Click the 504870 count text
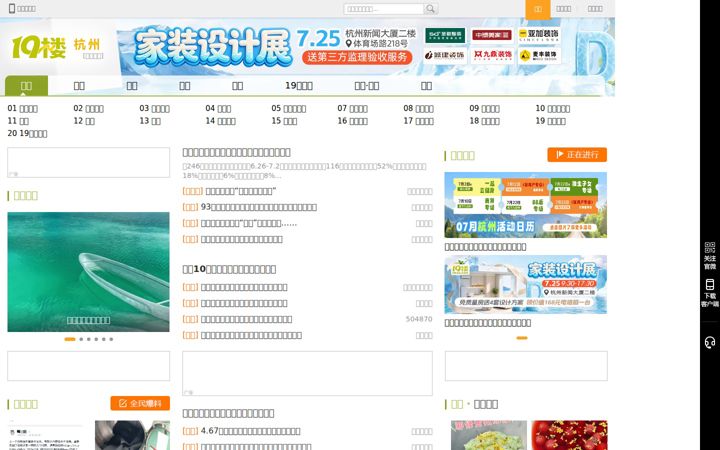 coord(419,319)
